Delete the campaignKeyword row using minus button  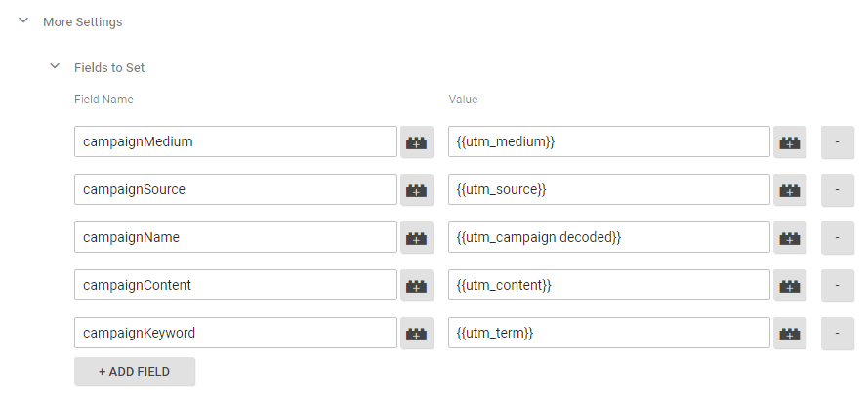838,333
